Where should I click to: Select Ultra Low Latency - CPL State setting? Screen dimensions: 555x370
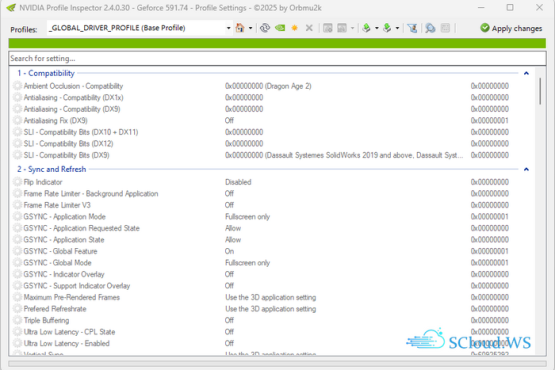tap(69, 332)
